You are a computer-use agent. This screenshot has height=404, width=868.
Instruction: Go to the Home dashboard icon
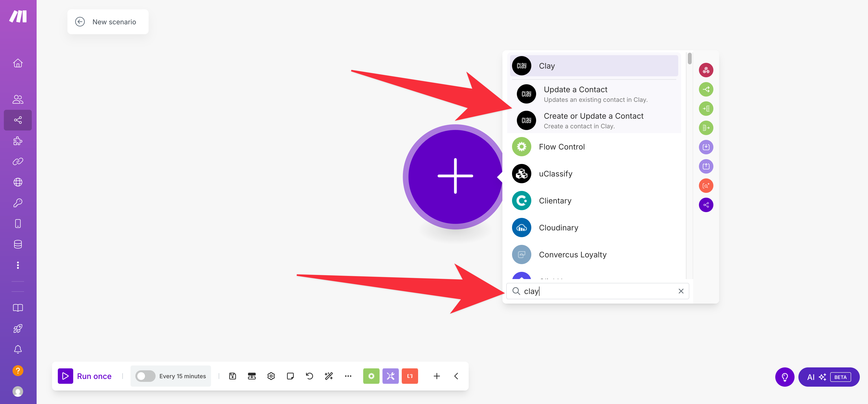(18, 63)
